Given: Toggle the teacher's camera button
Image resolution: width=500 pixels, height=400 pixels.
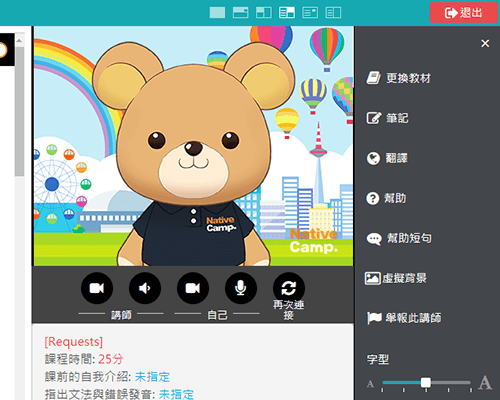Looking at the screenshot, I should point(97,288).
